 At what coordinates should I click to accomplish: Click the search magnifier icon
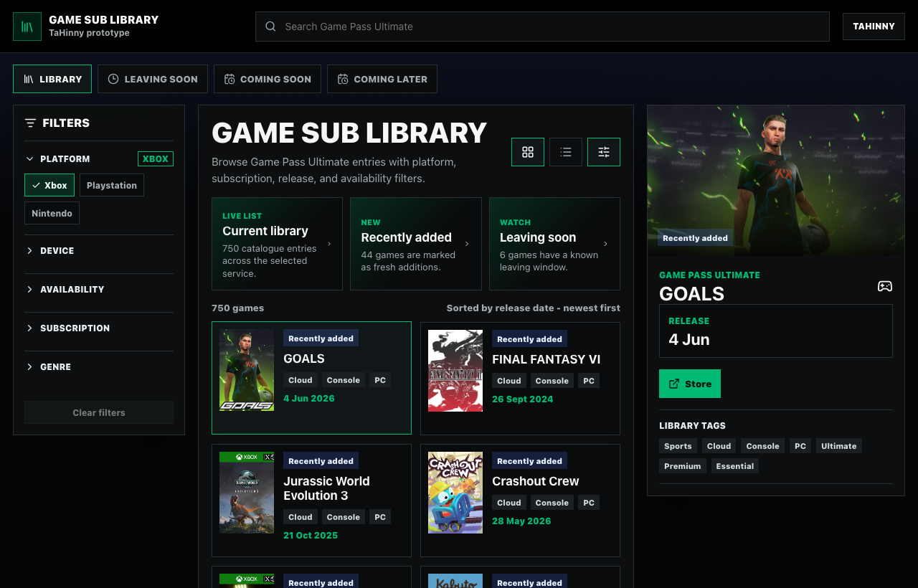(x=270, y=27)
